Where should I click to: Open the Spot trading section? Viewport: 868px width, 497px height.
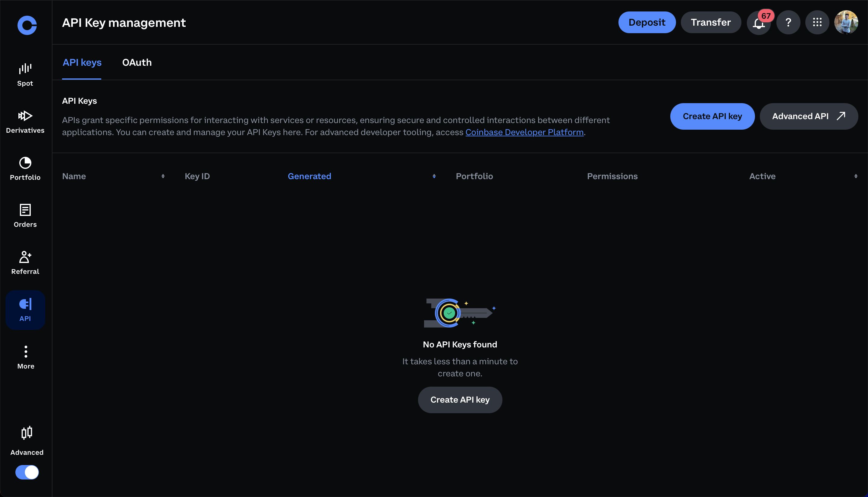[25, 75]
